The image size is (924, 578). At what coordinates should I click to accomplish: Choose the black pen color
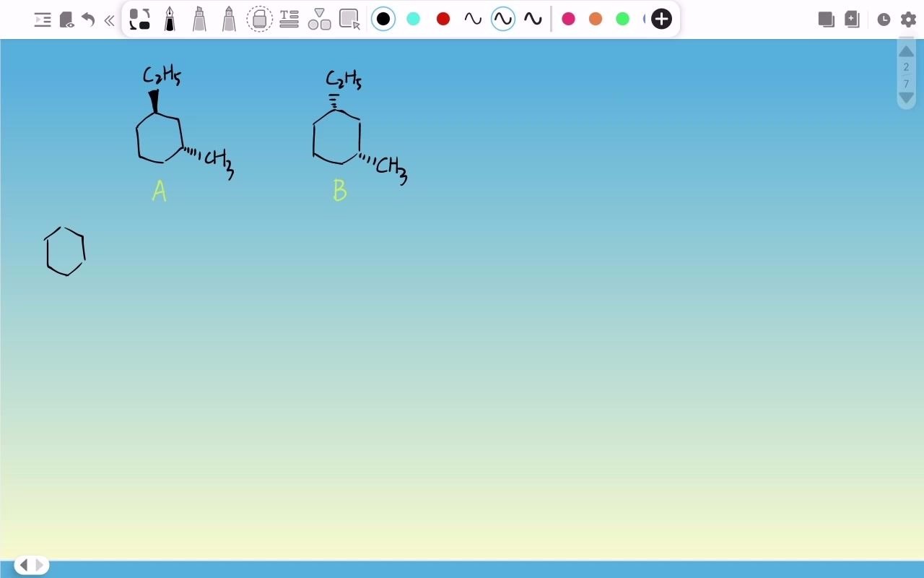[x=383, y=20]
